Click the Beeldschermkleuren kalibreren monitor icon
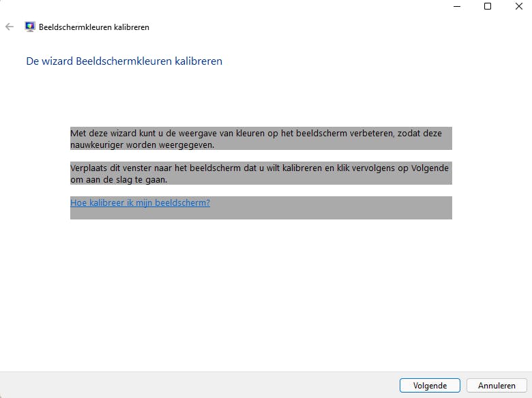Viewport: 532px width, 398px height. [x=30, y=27]
